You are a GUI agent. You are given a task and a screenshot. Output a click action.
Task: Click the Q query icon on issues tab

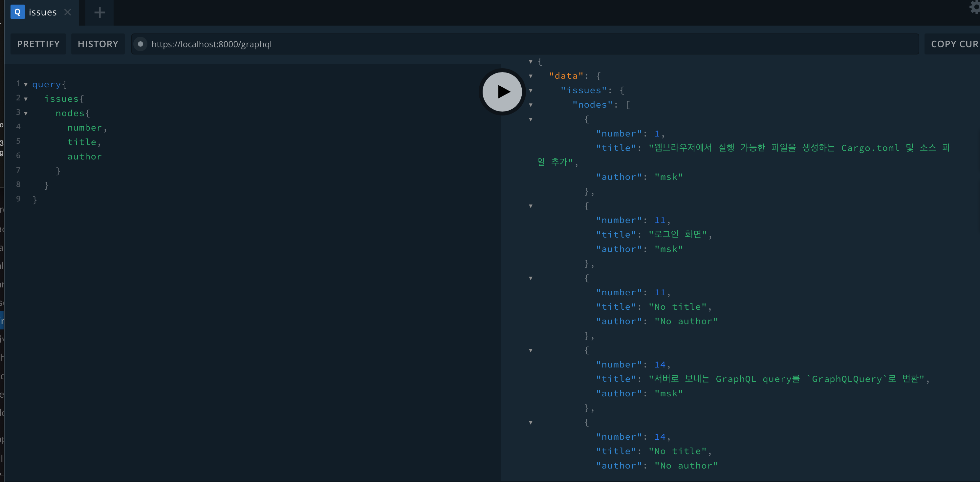[17, 12]
